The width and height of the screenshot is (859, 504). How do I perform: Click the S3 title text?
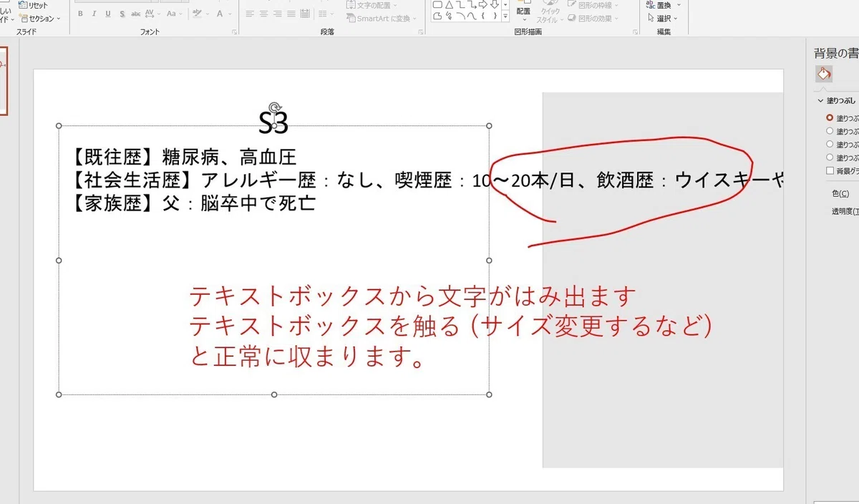pos(273,123)
